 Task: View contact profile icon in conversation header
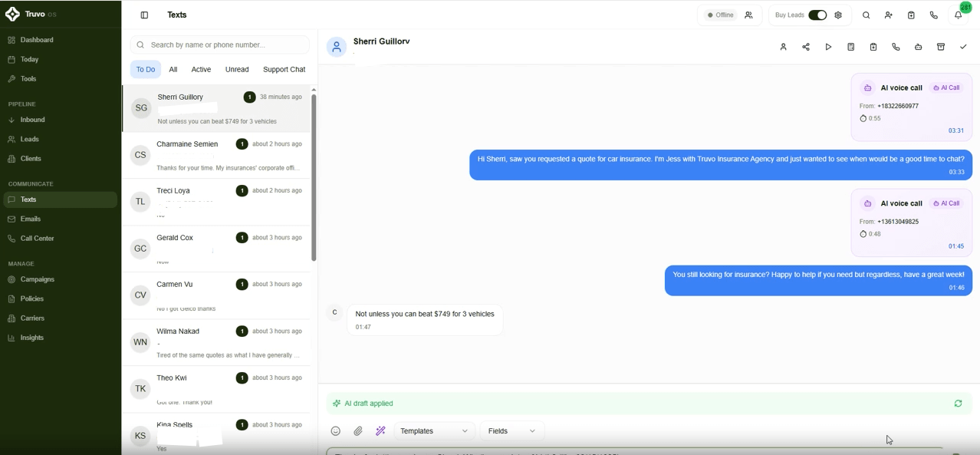tap(783, 47)
